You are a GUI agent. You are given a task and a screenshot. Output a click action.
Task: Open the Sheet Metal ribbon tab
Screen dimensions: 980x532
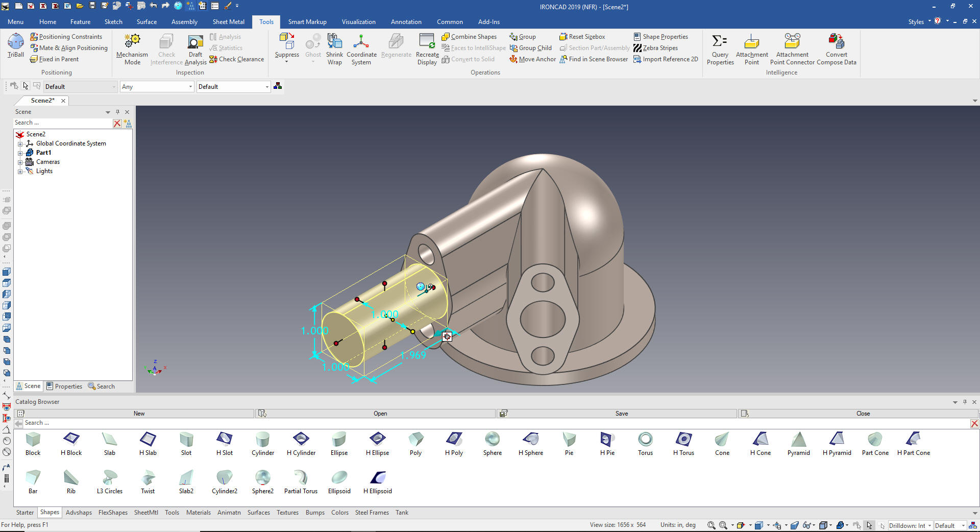228,22
